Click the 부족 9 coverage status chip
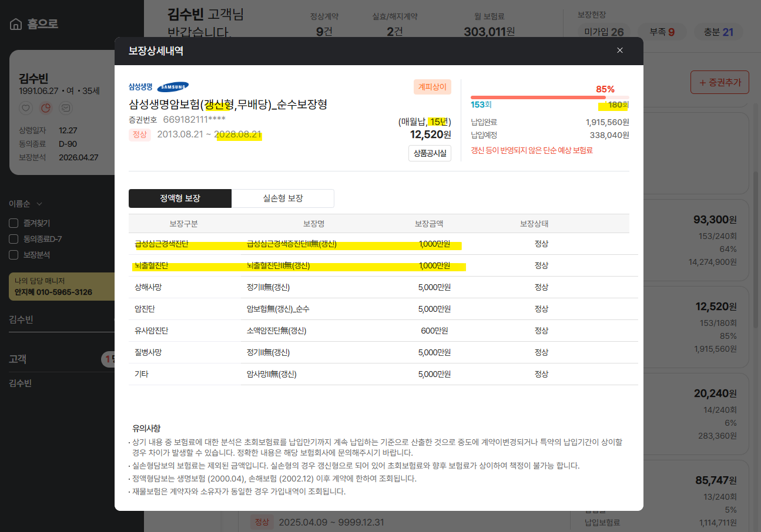The width and height of the screenshot is (761, 532). [662, 32]
